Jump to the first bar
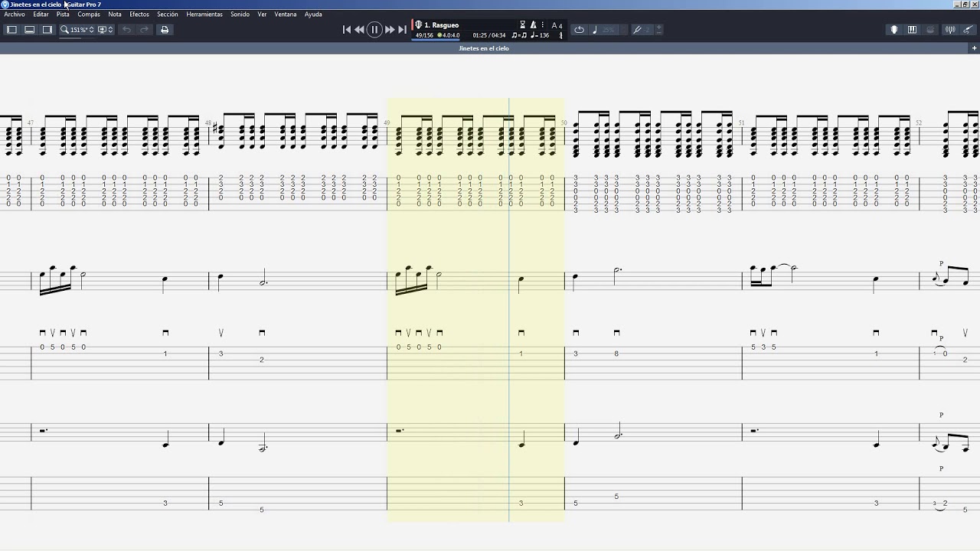The image size is (980, 551). [346, 30]
